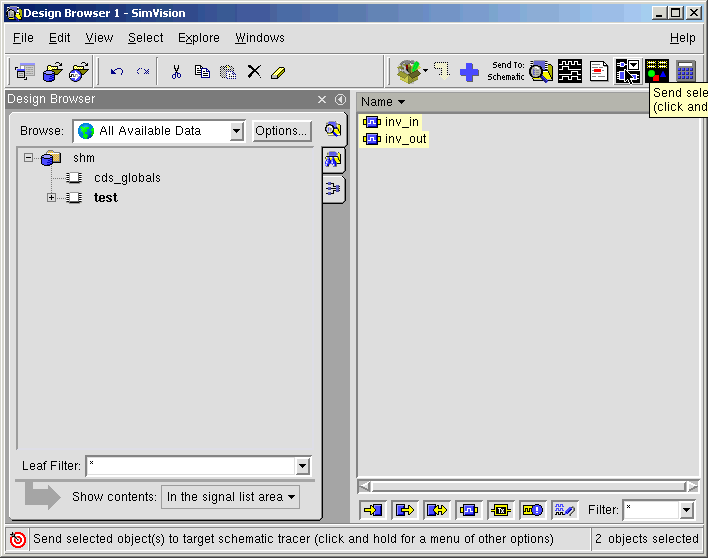Click the blue plus add icon
The width and height of the screenshot is (708, 558).
[x=470, y=72]
